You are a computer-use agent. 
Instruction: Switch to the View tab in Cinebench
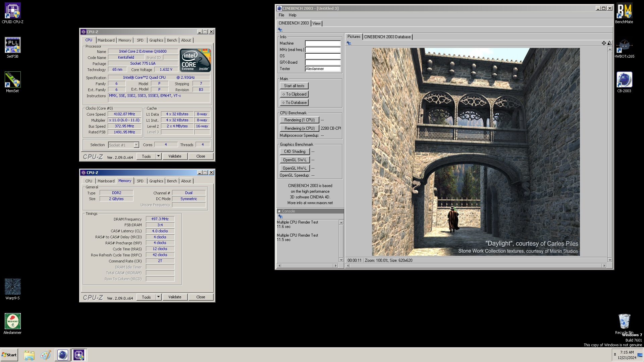coord(317,23)
